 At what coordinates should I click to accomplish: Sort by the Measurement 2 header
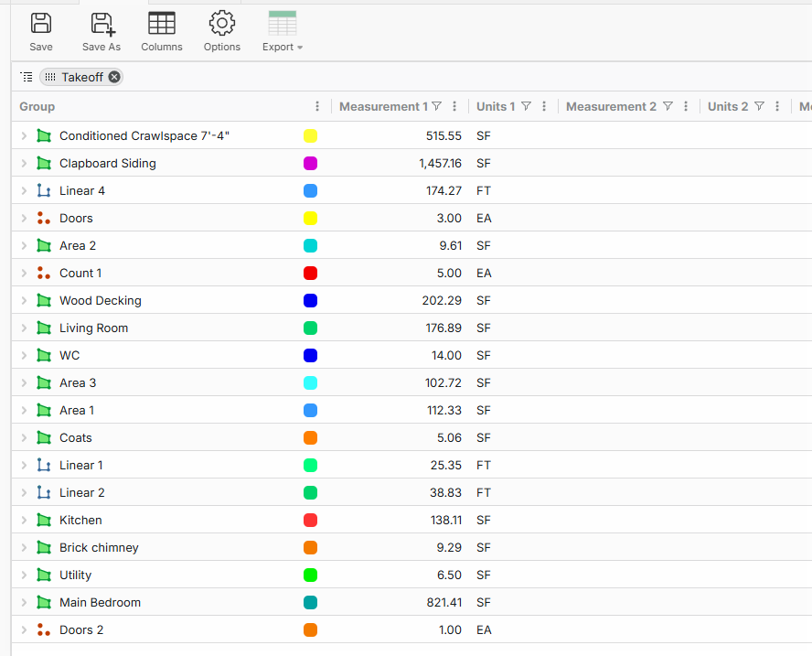coord(611,107)
